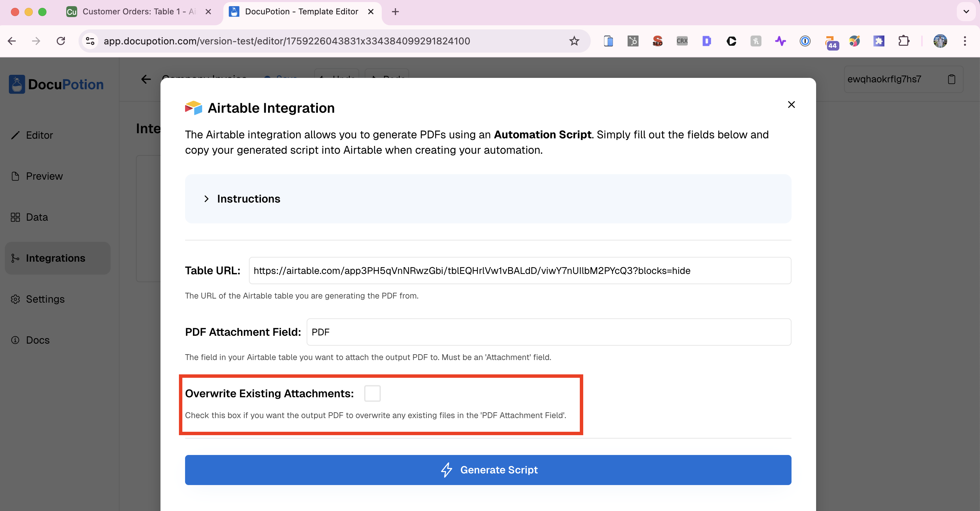Reload the current page
Image resolution: width=980 pixels, height=511 pixels.
click(x=61, y=41)
